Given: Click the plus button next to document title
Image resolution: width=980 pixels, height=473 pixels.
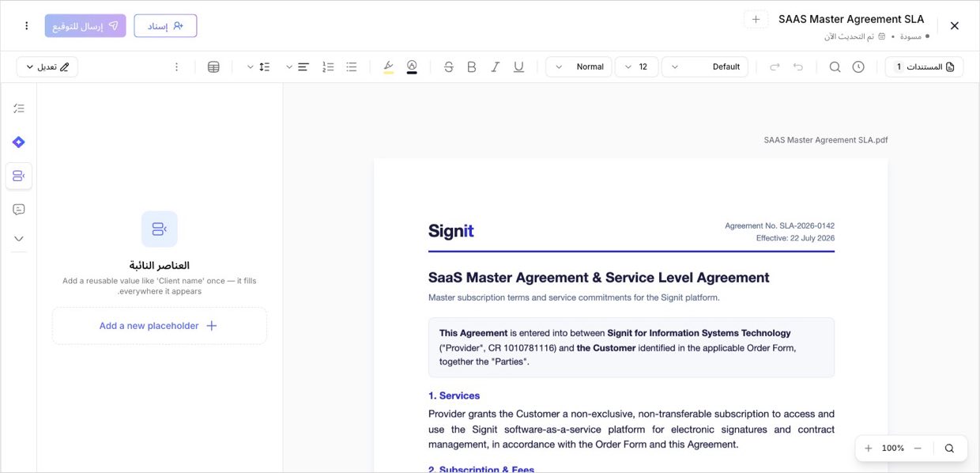Looking at the screenshot, I should click(756, 20).
